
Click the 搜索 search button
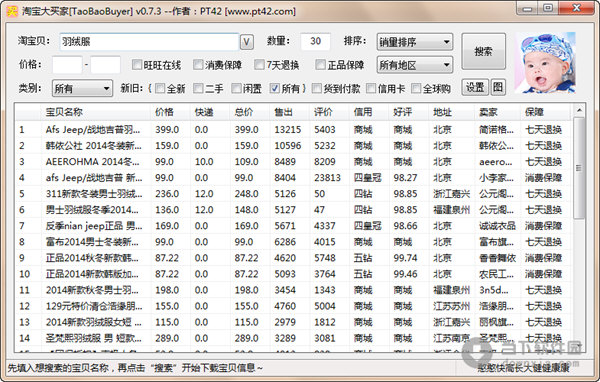(x=483, y=51)
